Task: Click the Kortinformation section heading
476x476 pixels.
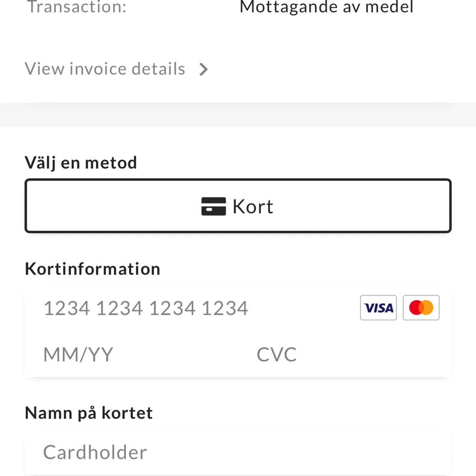Action: (x=92, y=268)
